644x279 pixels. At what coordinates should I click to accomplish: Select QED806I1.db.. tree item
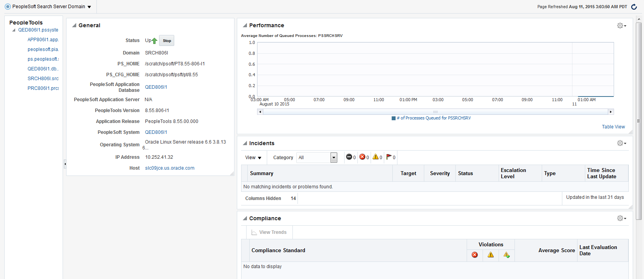click(43, 69)
